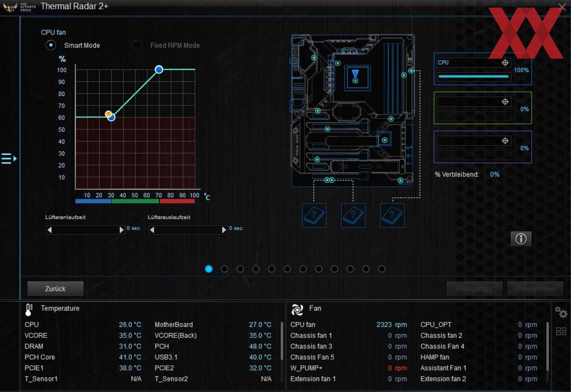This screenshot has height=392, width=571.
Task: Click the thermometer icon beside Temperature
Action: (29, 309)
